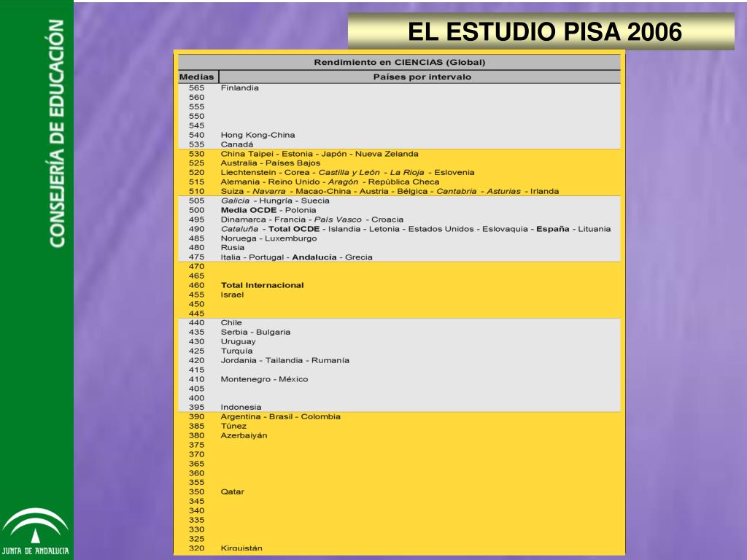Select 'Qatar' in the 350 row
747x560 pixels.
233,492
